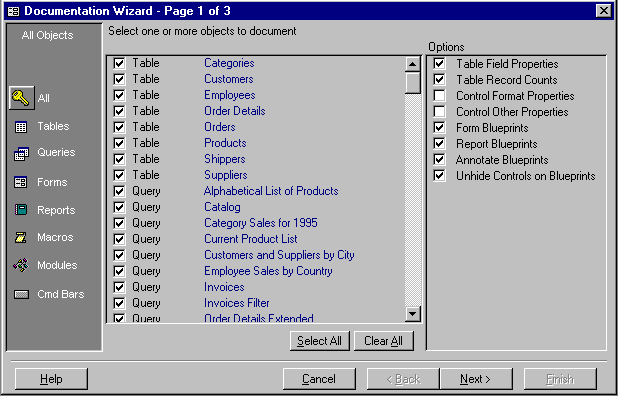This screenshot has height=396, width=618.
Task: Uncheck the Categories table checkbox
Action: coord(119,63)
